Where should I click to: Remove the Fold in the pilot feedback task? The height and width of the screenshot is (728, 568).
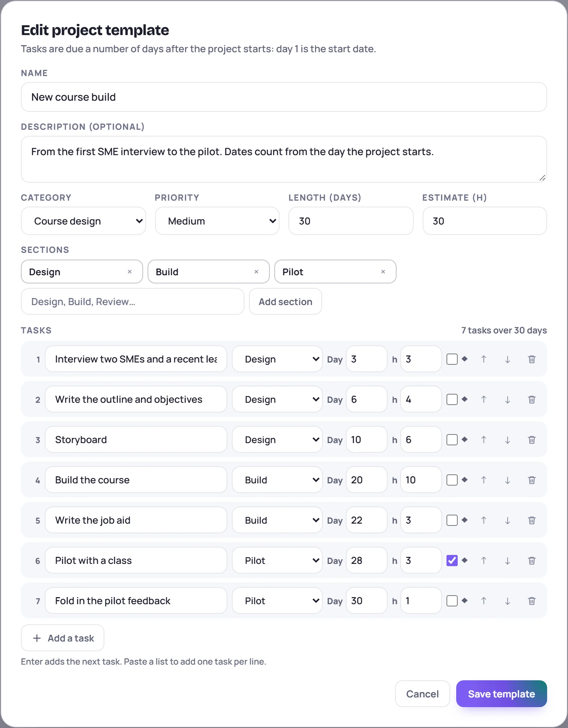[532, 601]
